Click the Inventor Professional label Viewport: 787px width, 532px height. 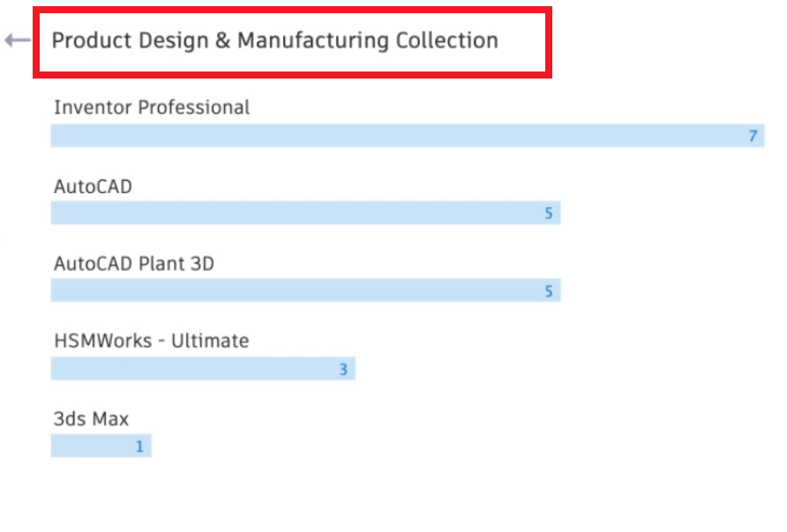click(x=152, y=108)
